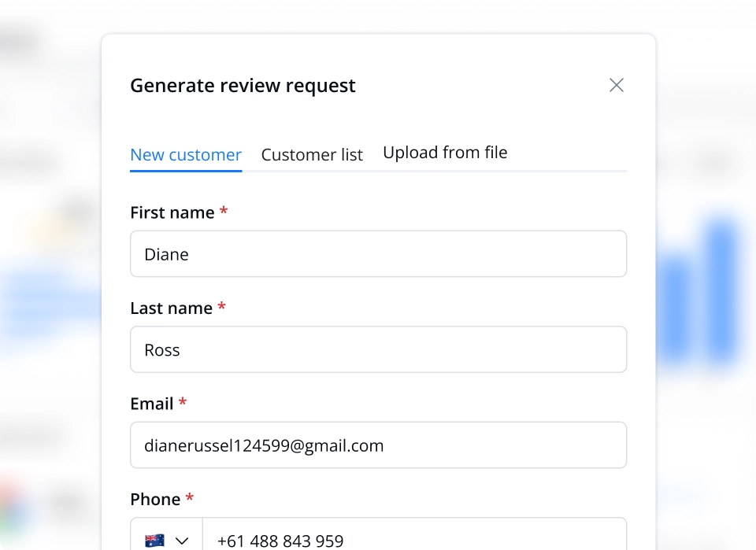Close the Generate review request dialog

point(616,85)
